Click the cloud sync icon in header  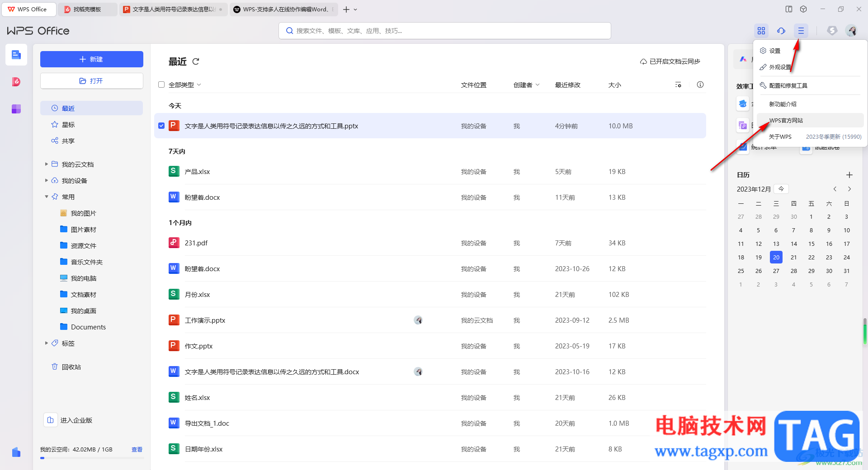coord(781,31)
